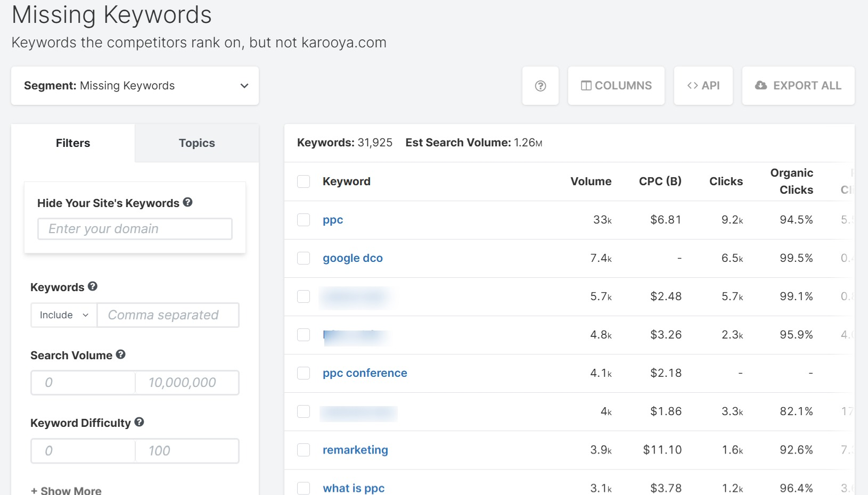Viewport: 868px width, 495px height.
Task: Open the COLUMNS selector
Action: click(616, 86)
